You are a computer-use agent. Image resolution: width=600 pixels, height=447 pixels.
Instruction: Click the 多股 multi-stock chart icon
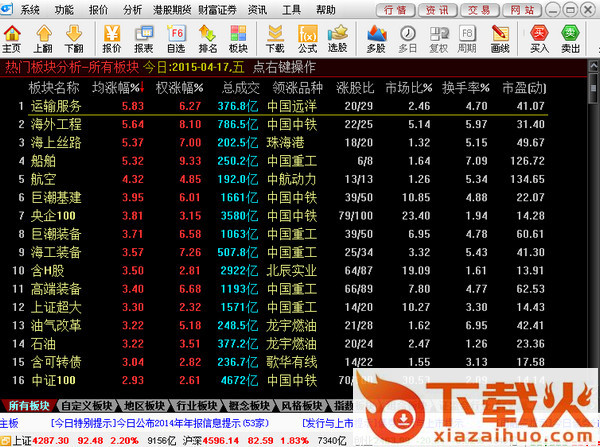click(377, 39)
